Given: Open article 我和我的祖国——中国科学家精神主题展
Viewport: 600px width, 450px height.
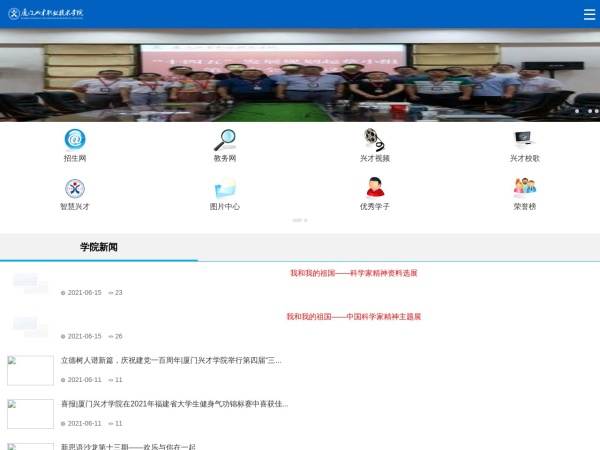Looking at the screenshot, I should 354,317.
